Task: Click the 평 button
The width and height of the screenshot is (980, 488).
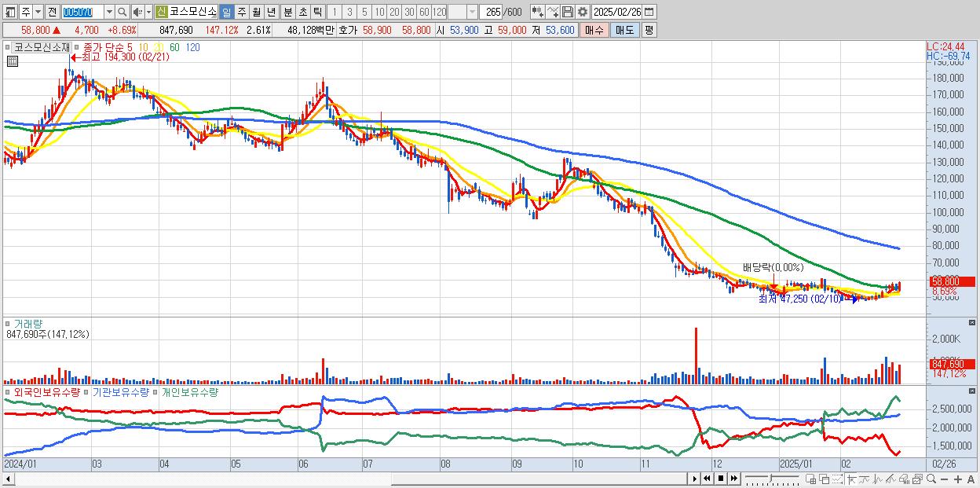Action: [x=649, y=30]
